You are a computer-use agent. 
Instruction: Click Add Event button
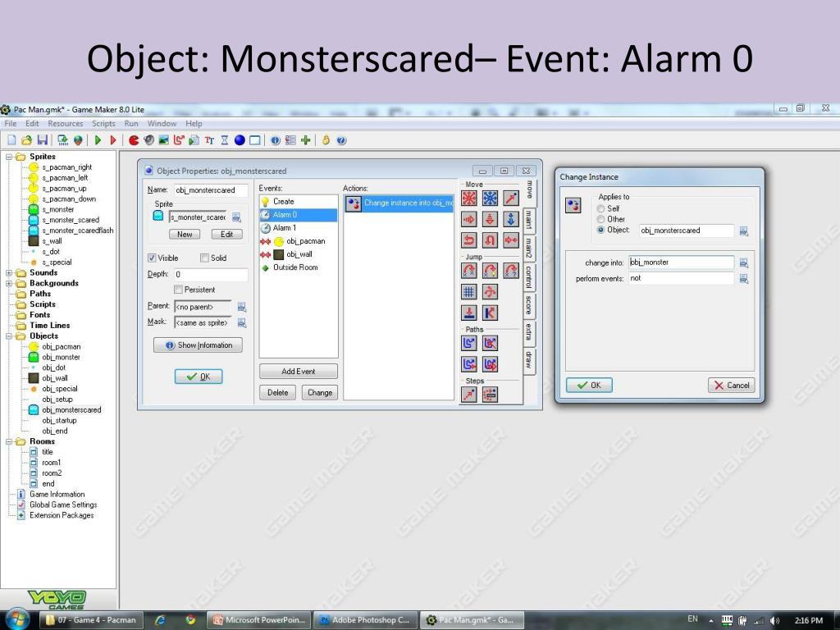299,372
